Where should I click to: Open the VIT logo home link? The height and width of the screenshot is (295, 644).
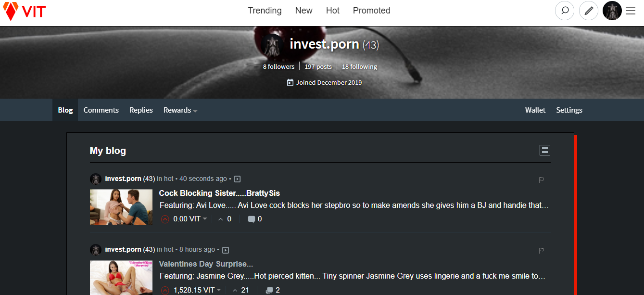tap(25, 11)
